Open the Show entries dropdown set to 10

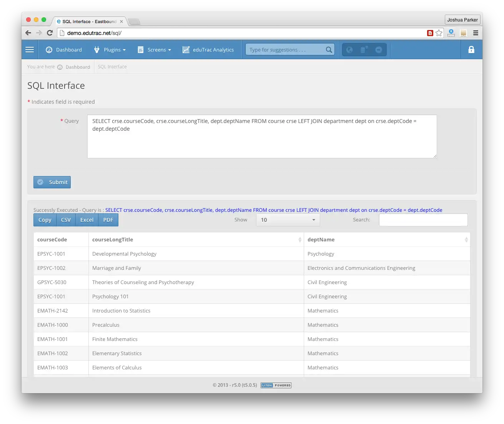click(x=288, y=219)
